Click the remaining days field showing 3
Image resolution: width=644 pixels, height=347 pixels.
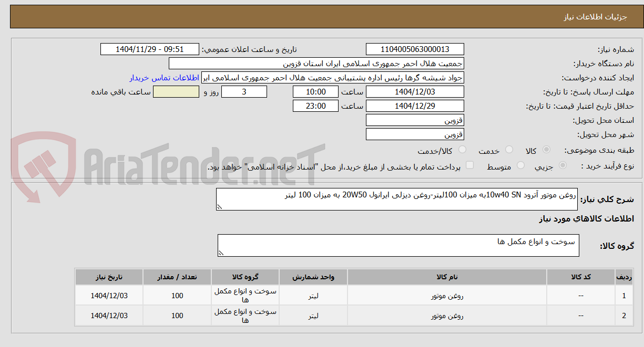pyautogui.click(x=244, y=92)
